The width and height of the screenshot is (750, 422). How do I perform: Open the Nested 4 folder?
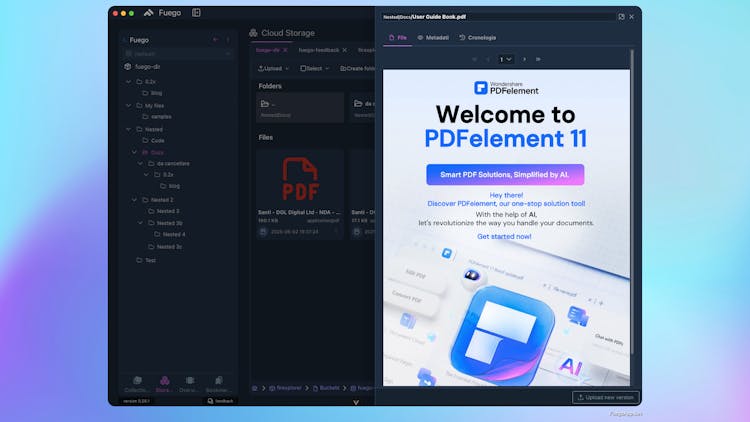(170, 234)
